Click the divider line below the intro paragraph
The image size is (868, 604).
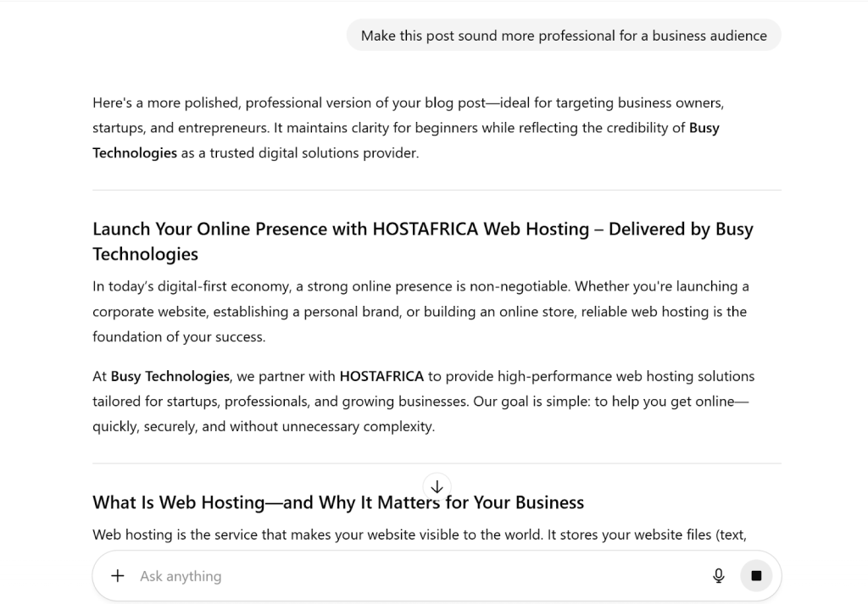click(x=437, y=191)
